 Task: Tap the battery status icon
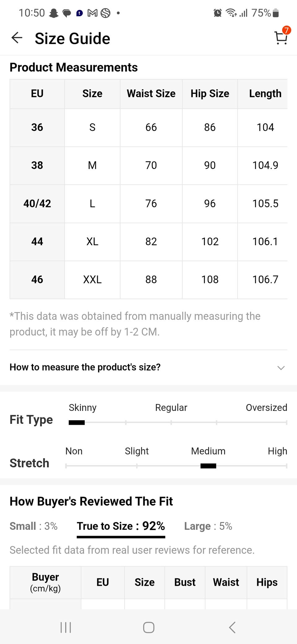276,13
